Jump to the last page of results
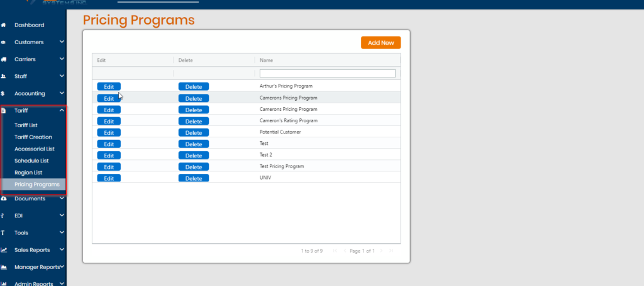This screenshot has height=286, width=644. click(391, 251)
